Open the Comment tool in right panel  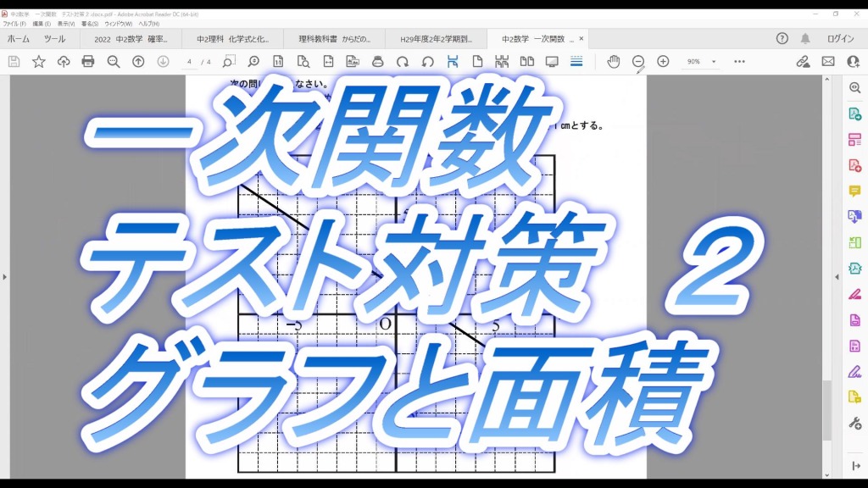854,191
